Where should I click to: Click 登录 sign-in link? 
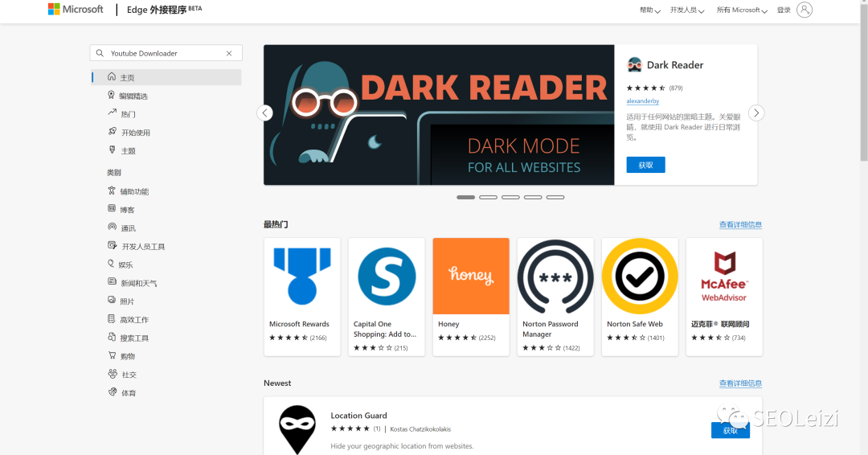[784, 10]
